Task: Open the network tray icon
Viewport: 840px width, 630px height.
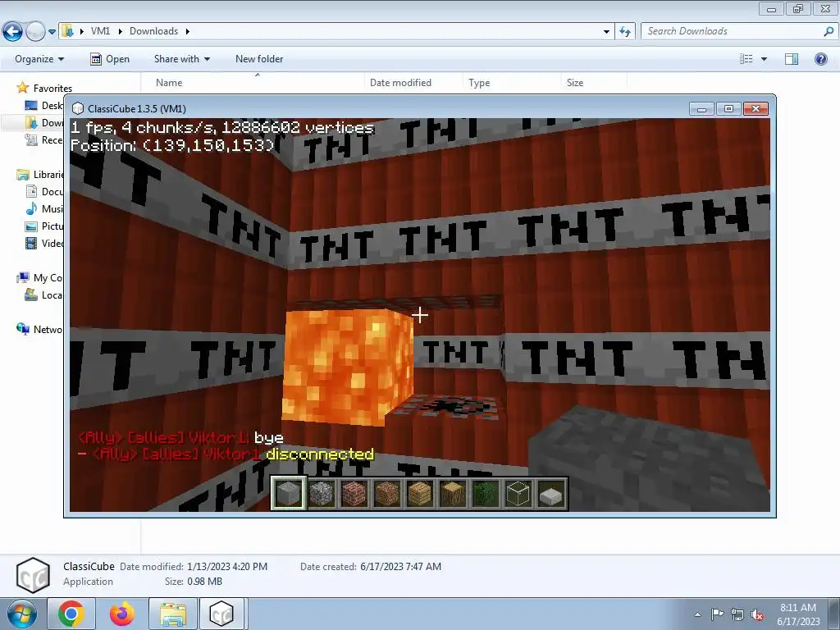Action: coord(737,614)
